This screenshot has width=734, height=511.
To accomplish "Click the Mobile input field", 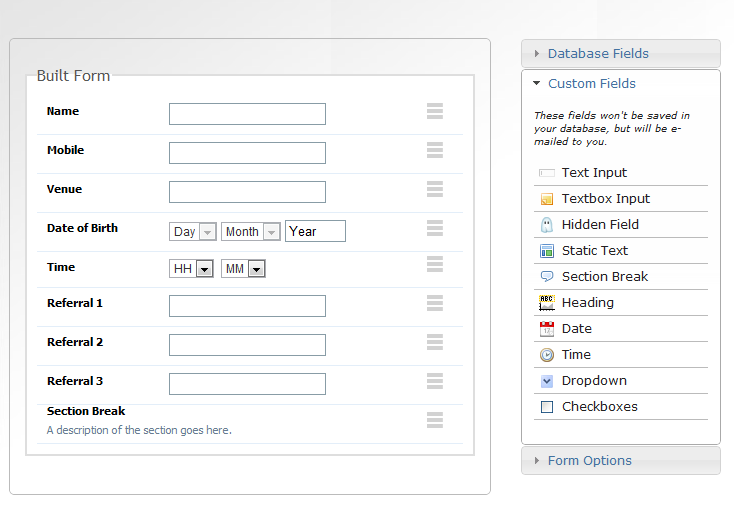I will click(247, 153).
